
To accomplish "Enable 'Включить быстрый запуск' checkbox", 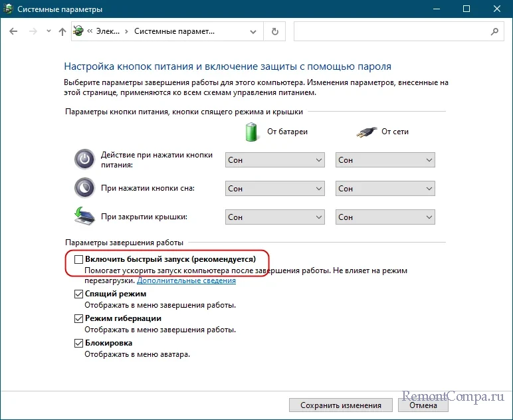I will 78,259.
